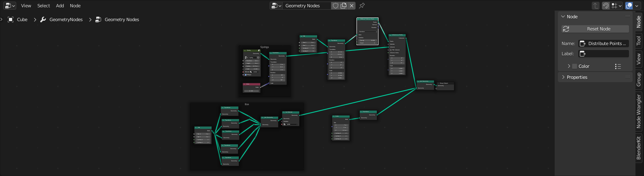
Task: Click the Spring group node header icon
Action: click(259, 50)
